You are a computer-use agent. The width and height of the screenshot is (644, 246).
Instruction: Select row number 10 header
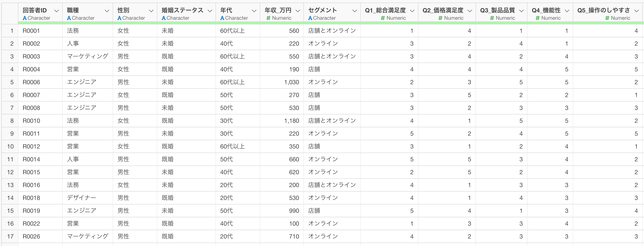point(10,147)
